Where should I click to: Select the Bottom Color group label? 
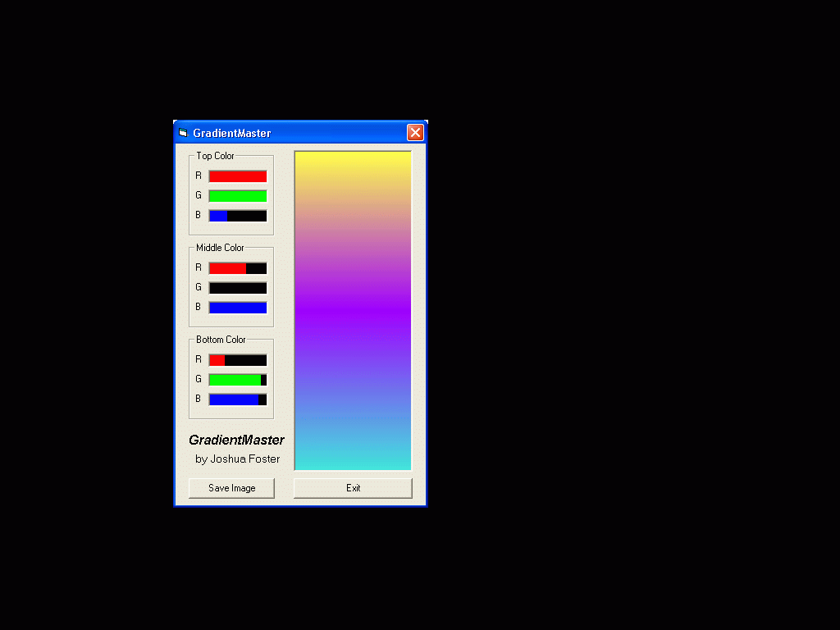(x=221, y=340)
